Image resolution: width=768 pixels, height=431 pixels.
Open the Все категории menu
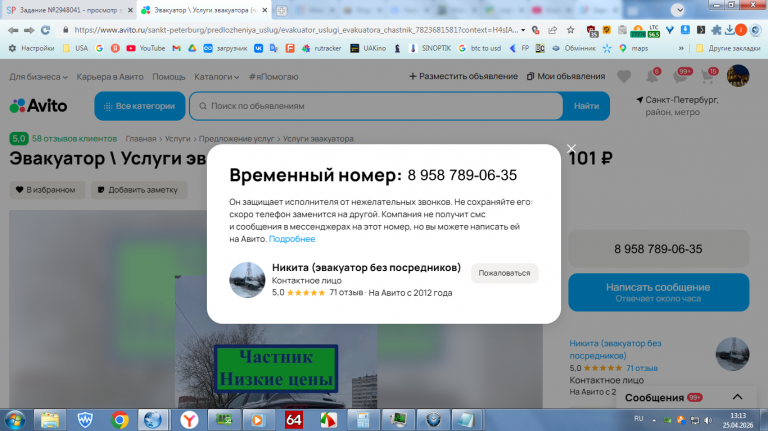(140, 106)
